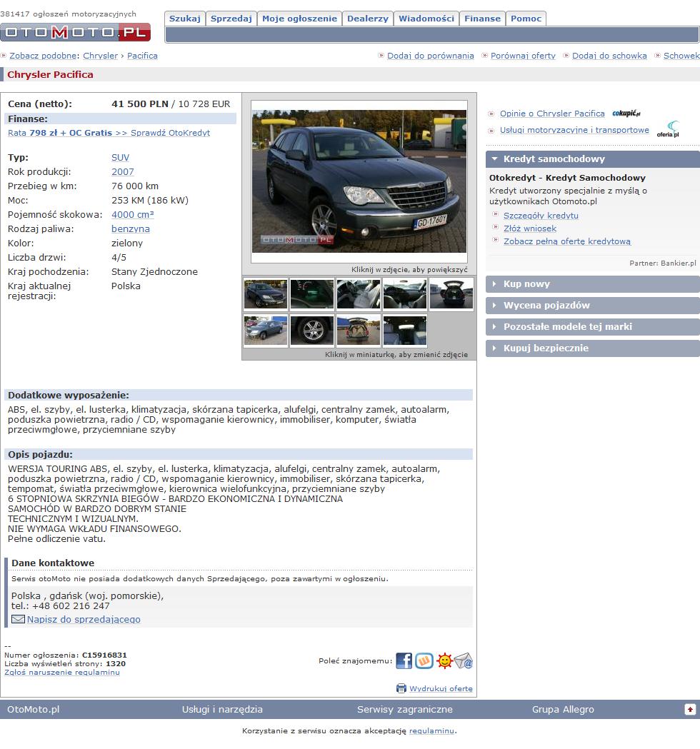The width and height of the screenshot is (700, 749).
Task: Click the power value 253 KM (186 kW)
Action: coord(150,201)
